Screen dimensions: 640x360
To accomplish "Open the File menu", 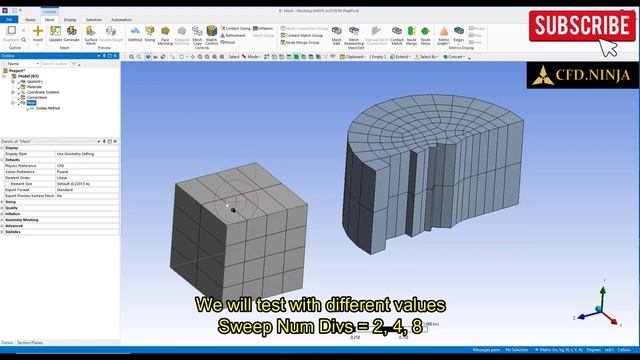I will pos(9,19).
